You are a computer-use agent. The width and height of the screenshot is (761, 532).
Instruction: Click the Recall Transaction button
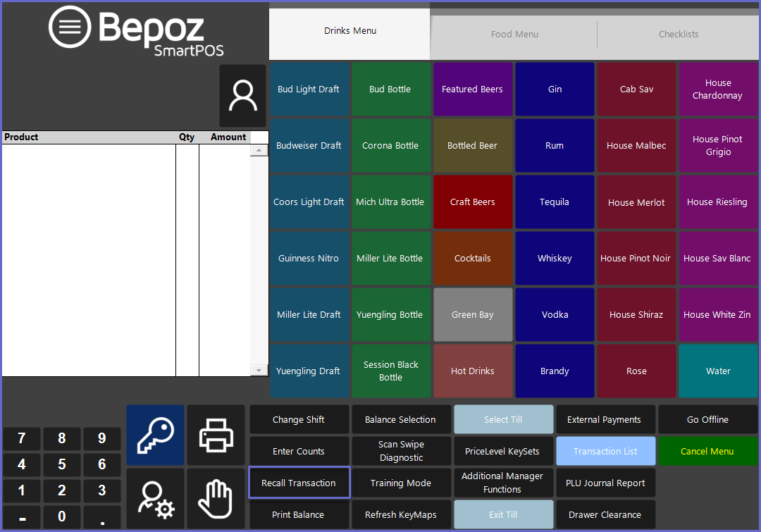pos(299,483)
